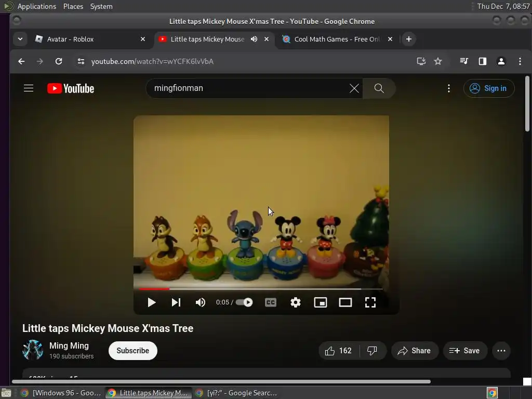Close the Avatar - Roblox tab
The width and height of the screenshot is (532, 399).
tap(143, 39)
